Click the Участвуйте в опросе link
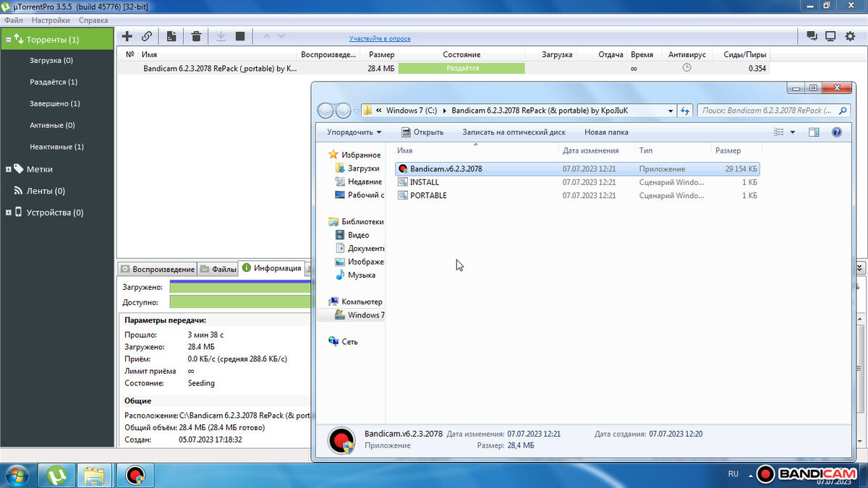The height and width of the screenshot is (488, 868). click(x=380, y=38)
